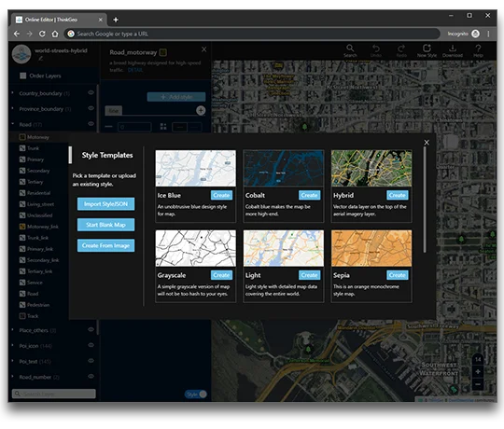This screenshot has height=429, width=504.
Task: Open the Sepia template thumbnail
Action: (371, 248)
